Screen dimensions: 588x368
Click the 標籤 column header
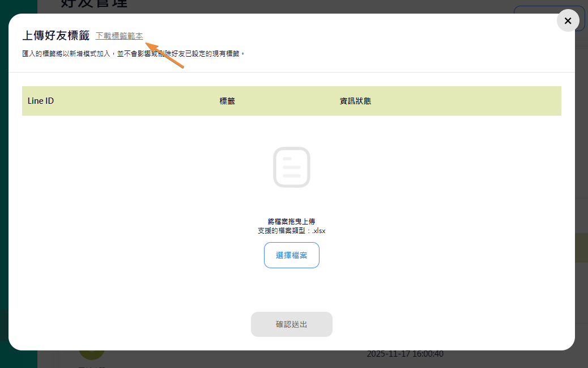[227, 101]
